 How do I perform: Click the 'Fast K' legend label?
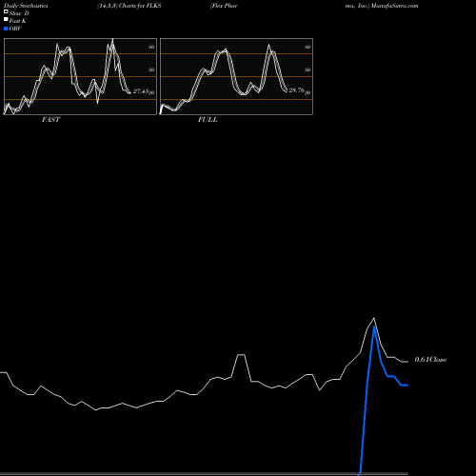[x=18, y=21]
